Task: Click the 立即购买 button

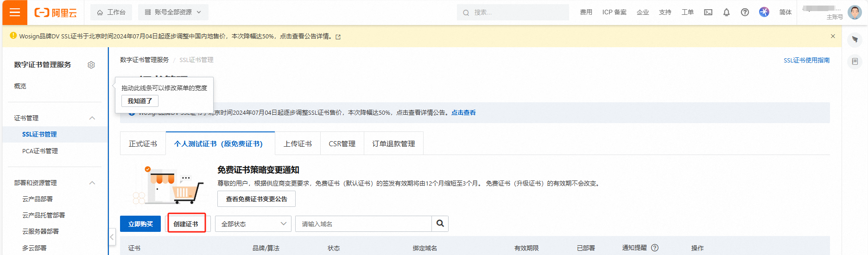Action: click(x=140, y=224)
